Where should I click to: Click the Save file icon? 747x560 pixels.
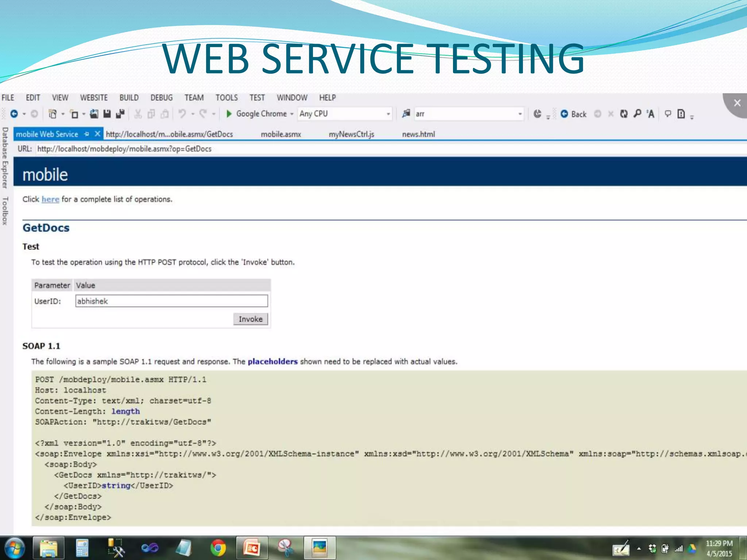[107, 114]
